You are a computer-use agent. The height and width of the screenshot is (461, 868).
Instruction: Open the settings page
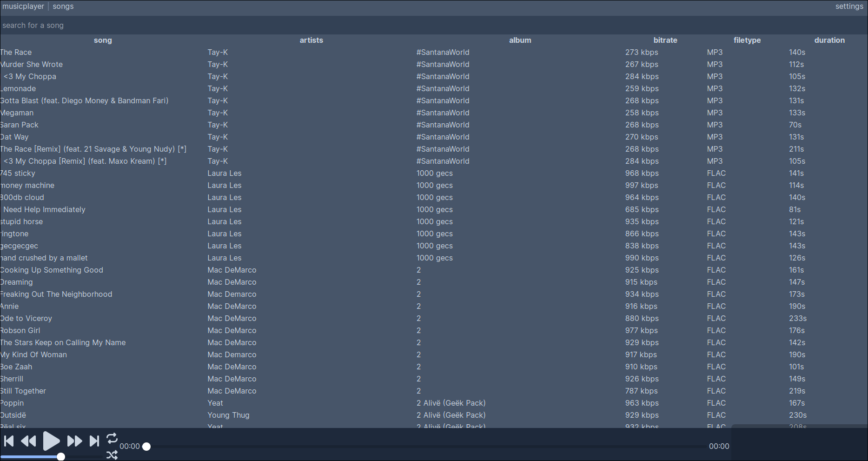[849, 7]
